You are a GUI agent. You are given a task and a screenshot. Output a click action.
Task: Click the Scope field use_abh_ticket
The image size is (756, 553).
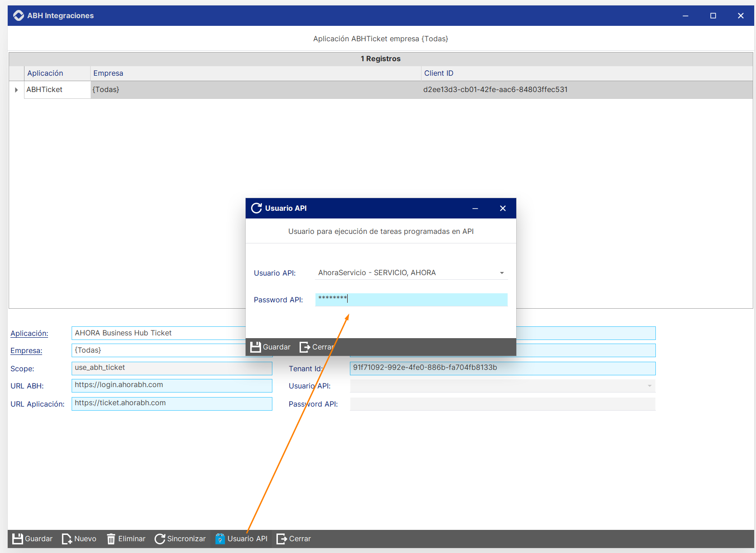click(172, 368)
